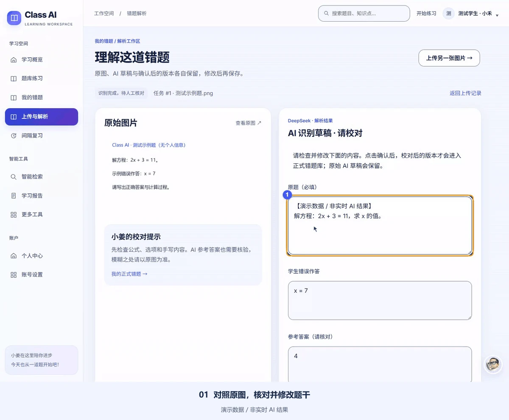Focus the search 题目、知识点 field

(364, 13)
